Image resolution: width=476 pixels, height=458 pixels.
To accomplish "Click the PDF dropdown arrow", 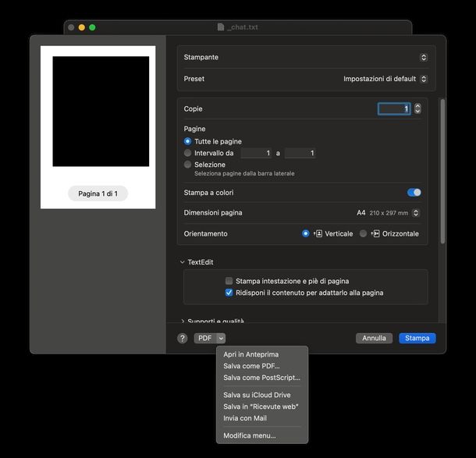I will 221,338.
